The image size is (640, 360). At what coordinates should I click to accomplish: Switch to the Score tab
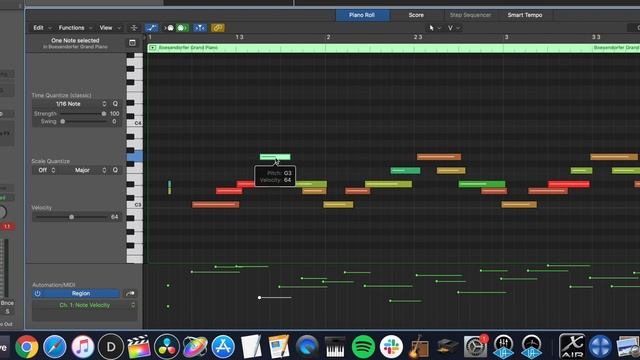point(416,15)
